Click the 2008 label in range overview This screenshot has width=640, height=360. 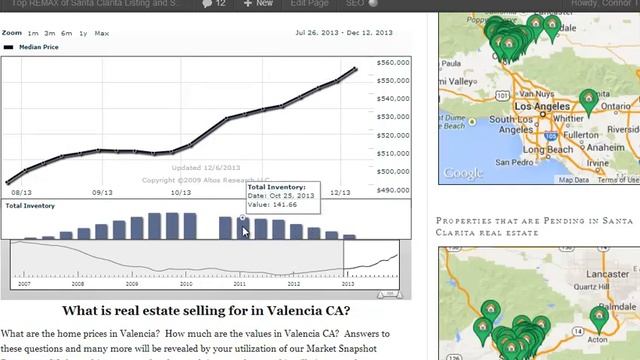pos(78,284)
